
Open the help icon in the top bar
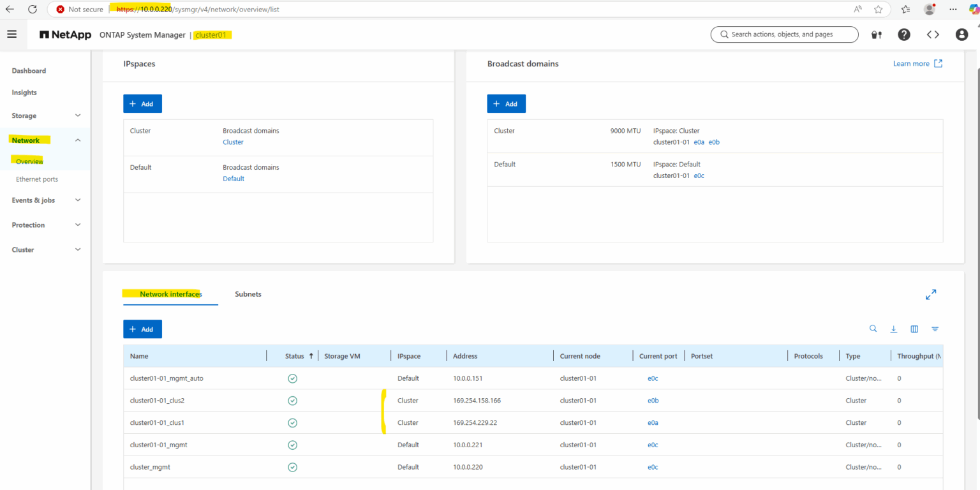(x=904, y=34)
